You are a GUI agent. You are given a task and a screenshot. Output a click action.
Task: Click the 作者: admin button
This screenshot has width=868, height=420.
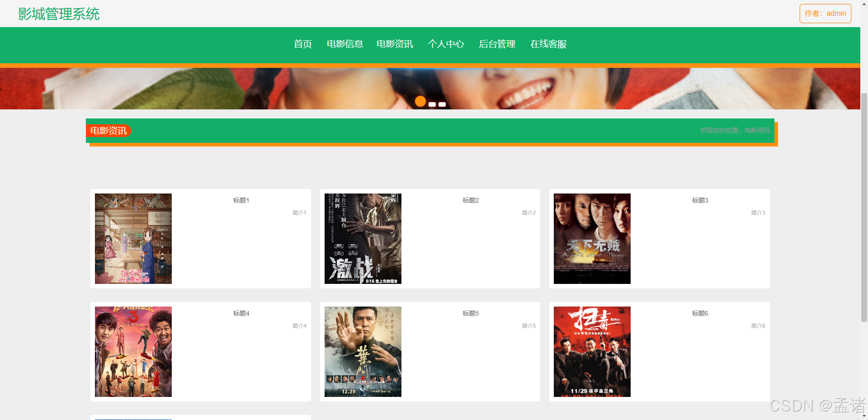(825, 14)
